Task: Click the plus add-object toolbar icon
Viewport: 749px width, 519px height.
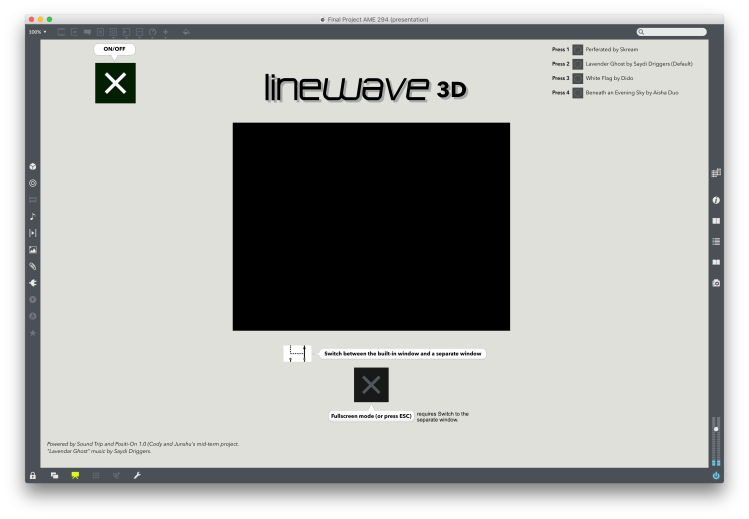Action: click(x=165, y=32)
